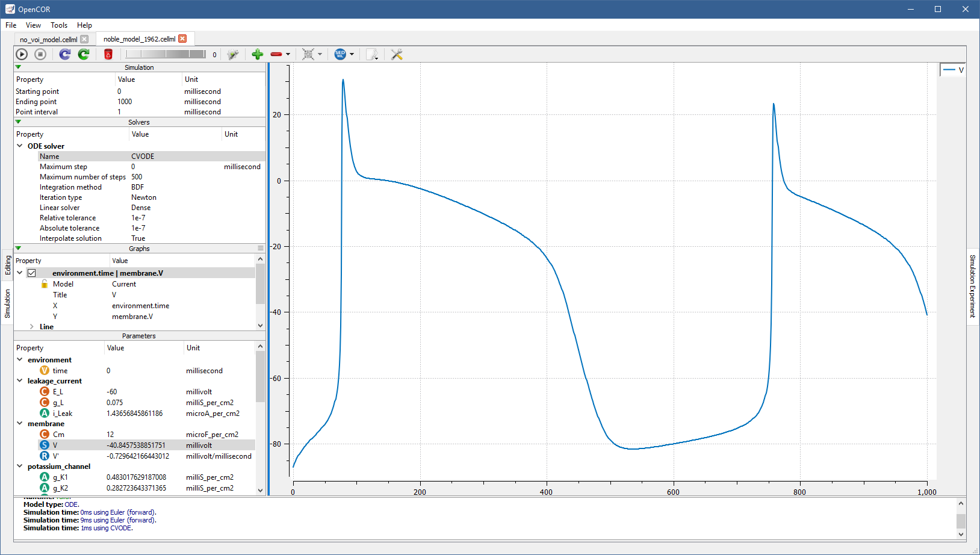This screenshot has height=555, width=980.
Task: Add a graph panel with green plus
Action: pyautogui.click(x=258, y=54)
